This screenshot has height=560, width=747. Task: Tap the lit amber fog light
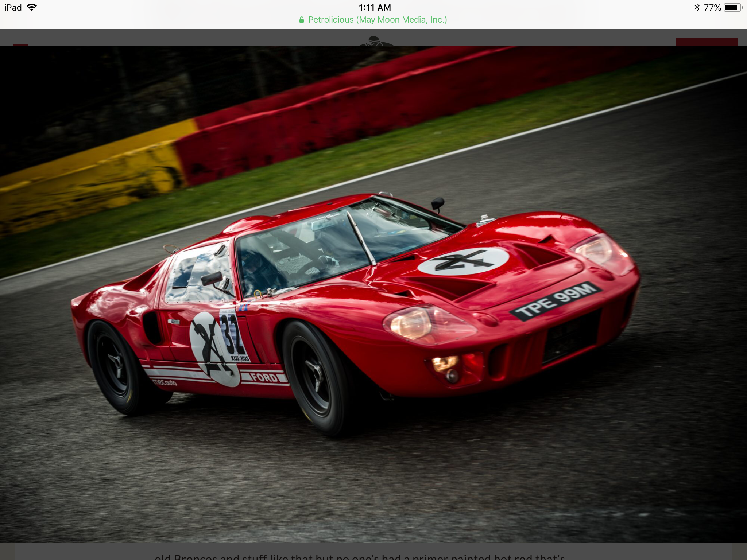(444, 363)
